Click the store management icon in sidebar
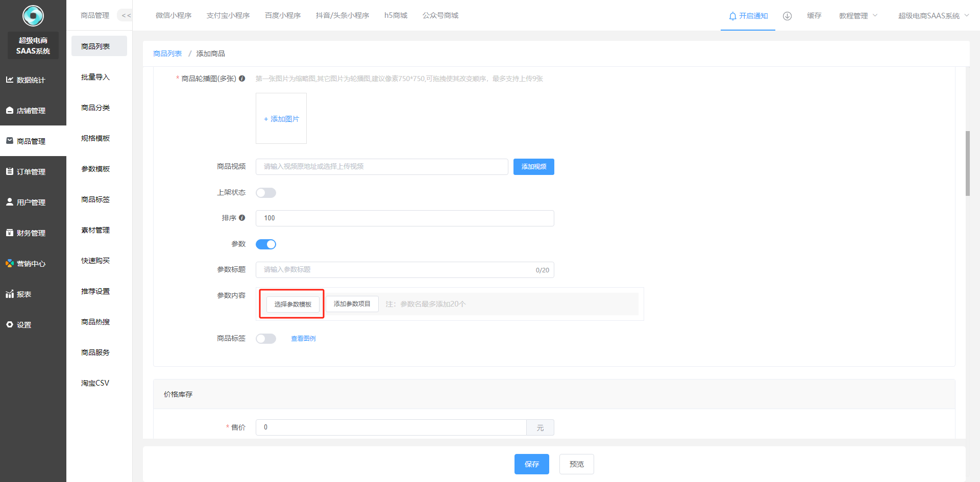Screen dimensions: 980x482 (x=9, y=110)
